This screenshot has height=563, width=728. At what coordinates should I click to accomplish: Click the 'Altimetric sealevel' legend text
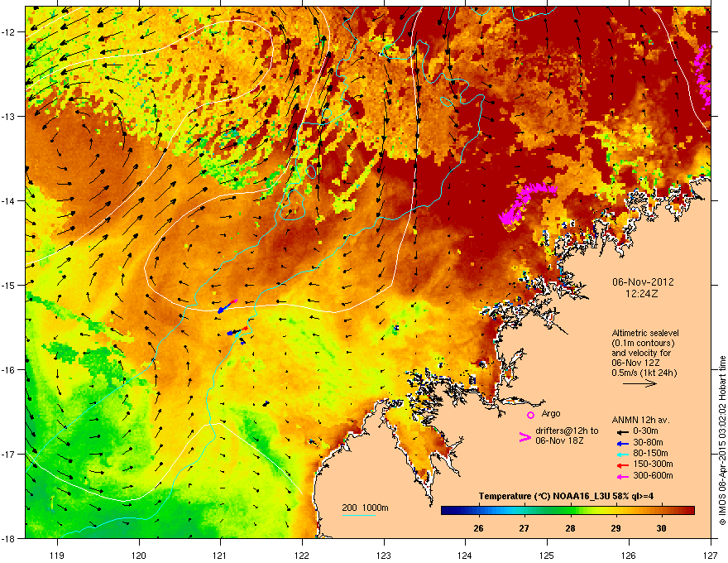[x=645, y=333]
